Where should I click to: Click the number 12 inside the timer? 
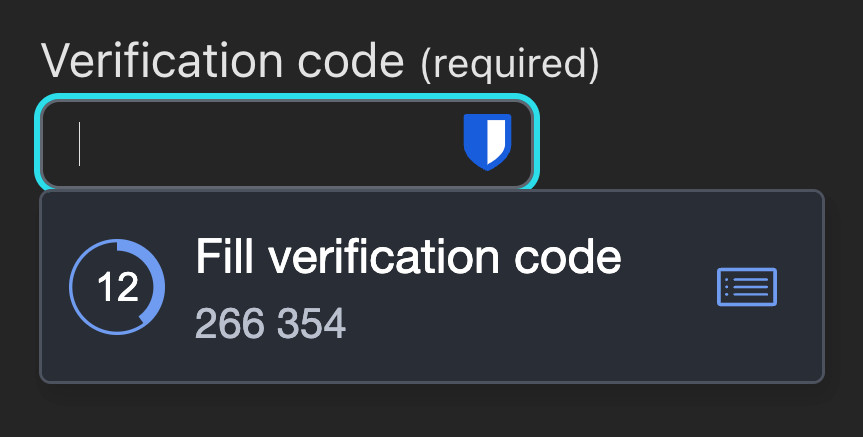[117, 288]
